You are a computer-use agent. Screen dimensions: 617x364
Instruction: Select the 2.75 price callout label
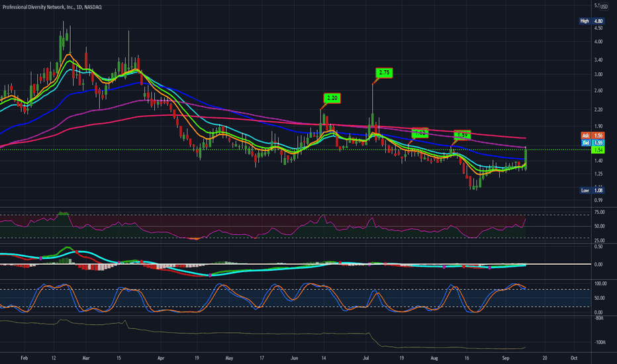click(x=384, y=73)
